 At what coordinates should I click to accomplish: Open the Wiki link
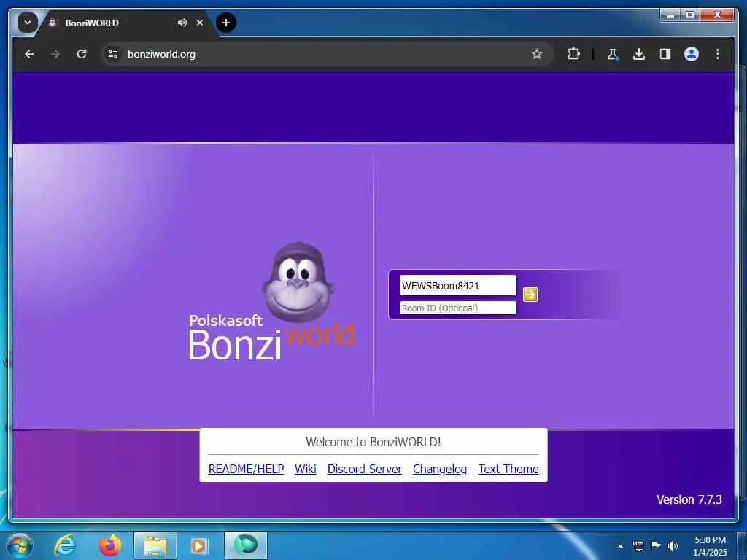coord(306,469)
